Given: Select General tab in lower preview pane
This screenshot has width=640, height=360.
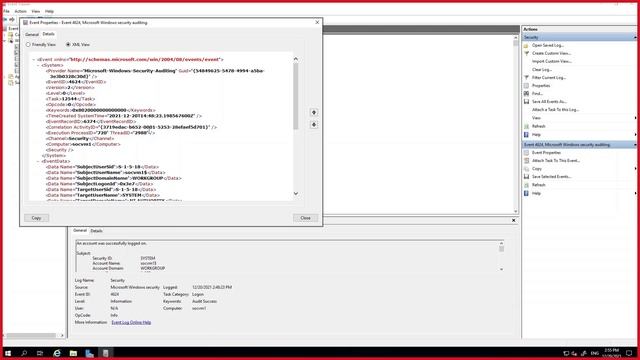Looking at the screenshot, I should pyautogui.click(x=80, y=231).
